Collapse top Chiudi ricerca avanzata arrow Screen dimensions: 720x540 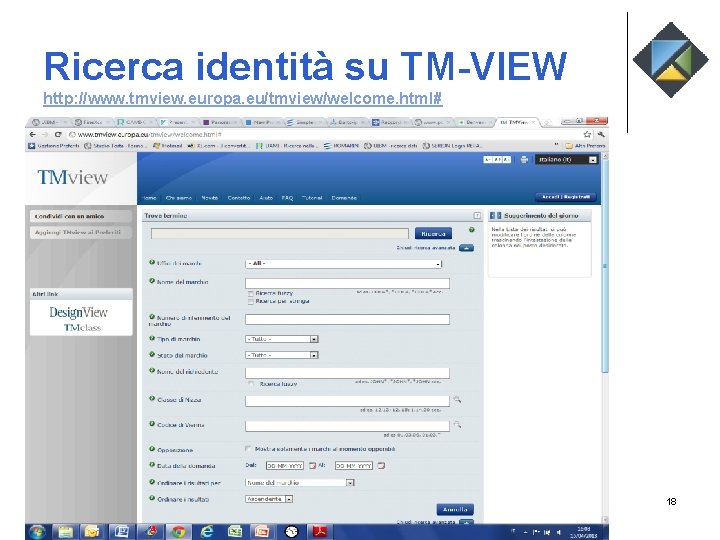tap(466, 248)
